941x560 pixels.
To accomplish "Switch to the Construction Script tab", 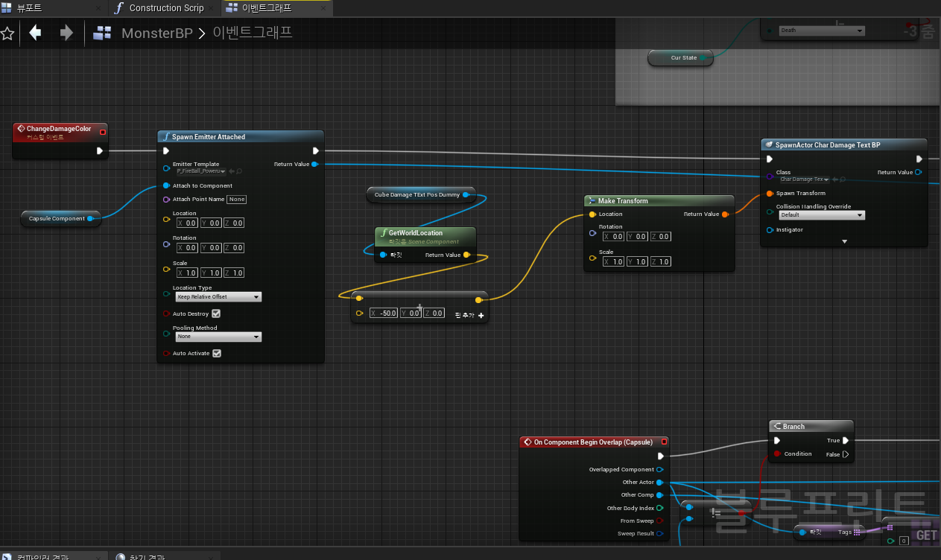I will tap(166, 8).
